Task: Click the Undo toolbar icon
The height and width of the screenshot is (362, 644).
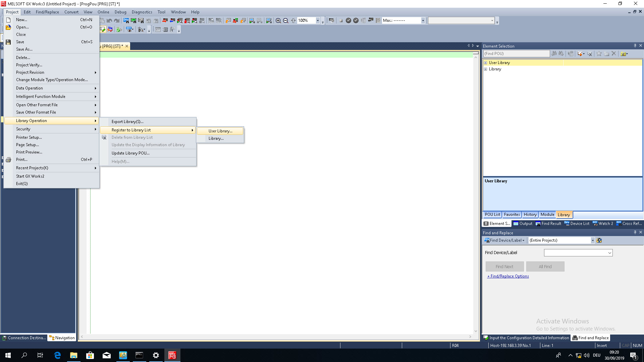Action: pyautogui.click(x=109, y=21)
